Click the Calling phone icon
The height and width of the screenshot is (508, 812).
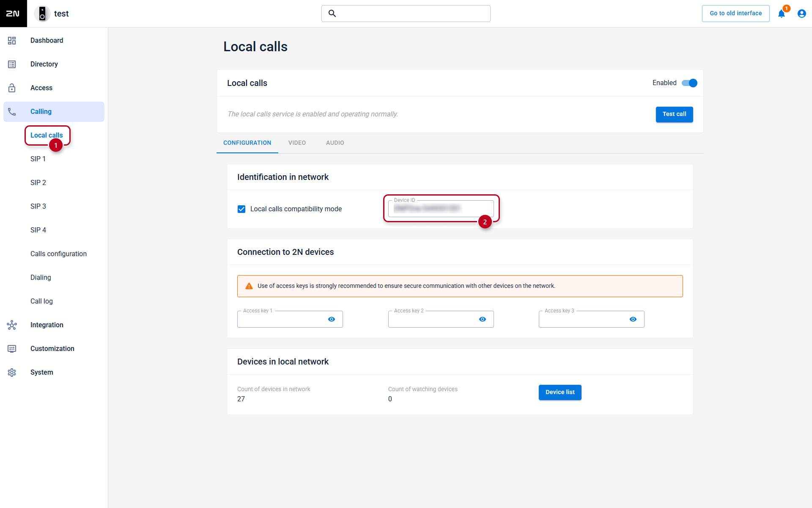12,112
